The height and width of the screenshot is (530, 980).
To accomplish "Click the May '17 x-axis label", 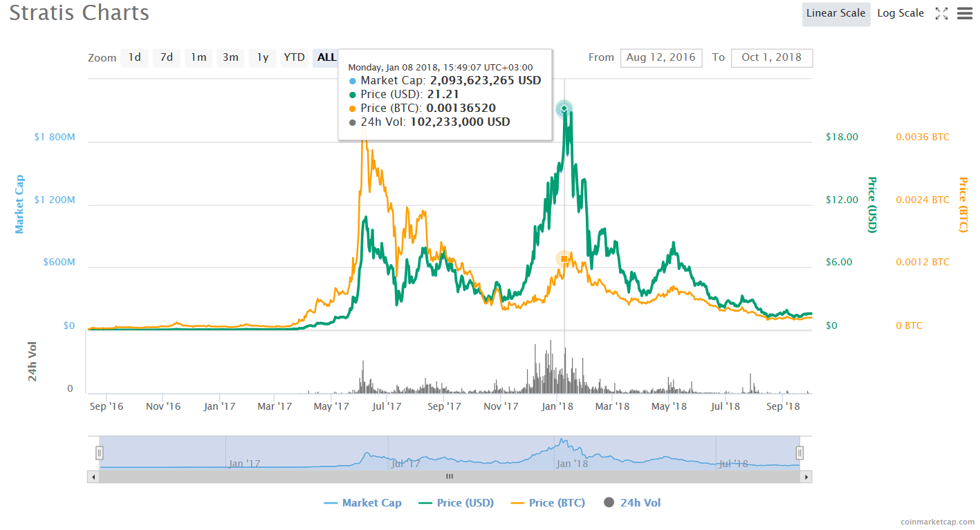I will point(331,406).
